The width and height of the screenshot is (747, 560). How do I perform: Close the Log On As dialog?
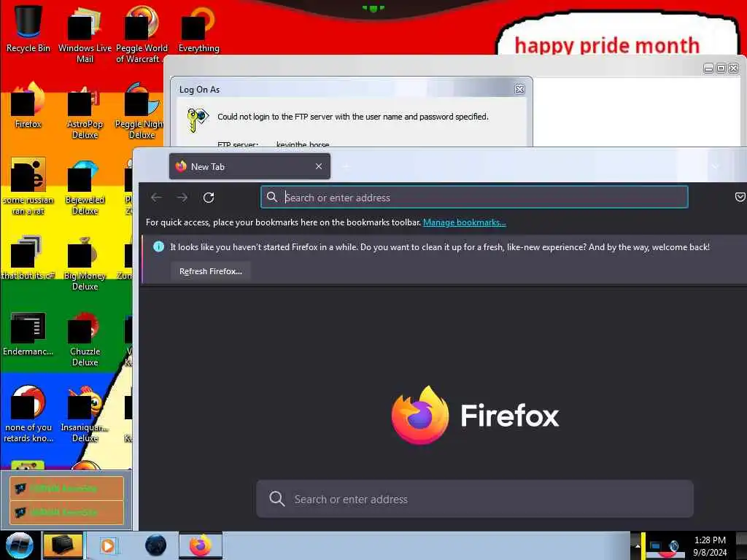pos(519,89)
